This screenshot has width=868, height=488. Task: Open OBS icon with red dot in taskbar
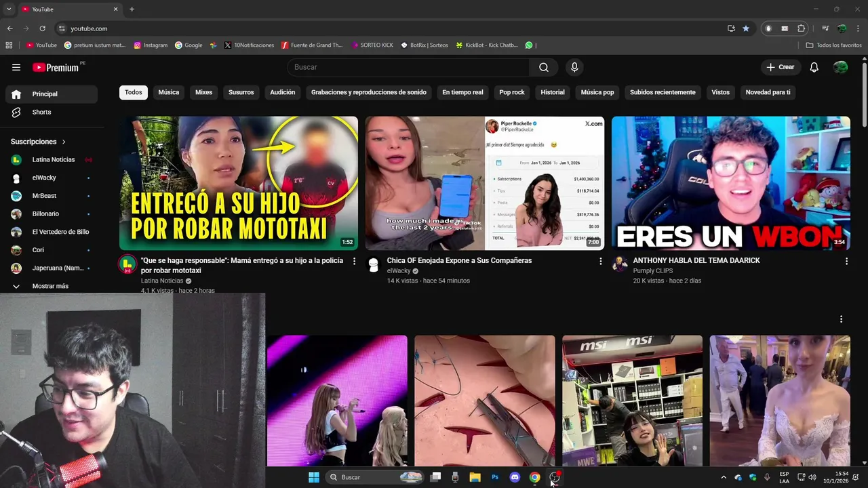pos(555,477)
